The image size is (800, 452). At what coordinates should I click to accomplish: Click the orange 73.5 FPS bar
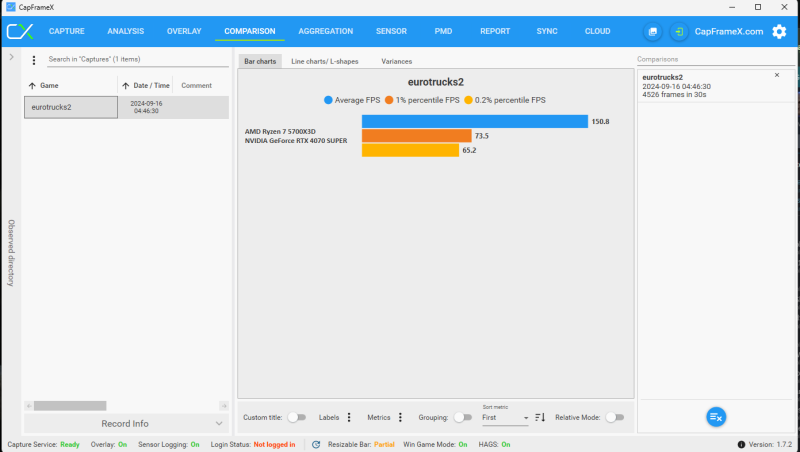[417, 136]
